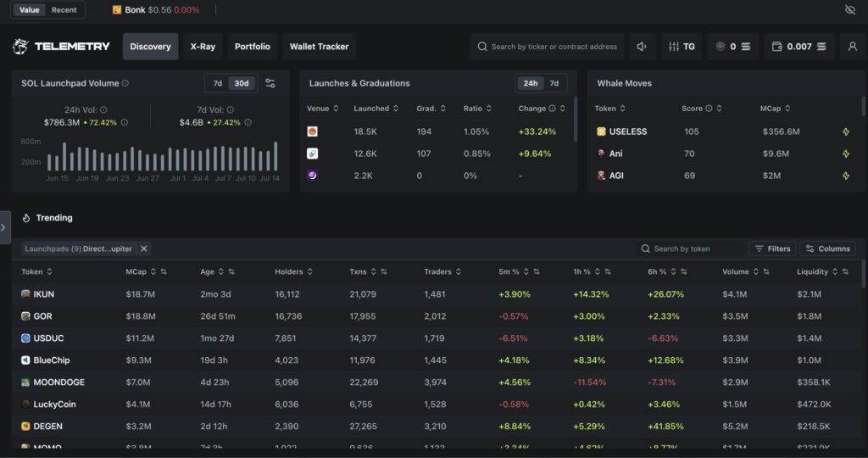Focus the ticker or contract address search
Viewport: 868px width, 458px height.
[548, 47]
